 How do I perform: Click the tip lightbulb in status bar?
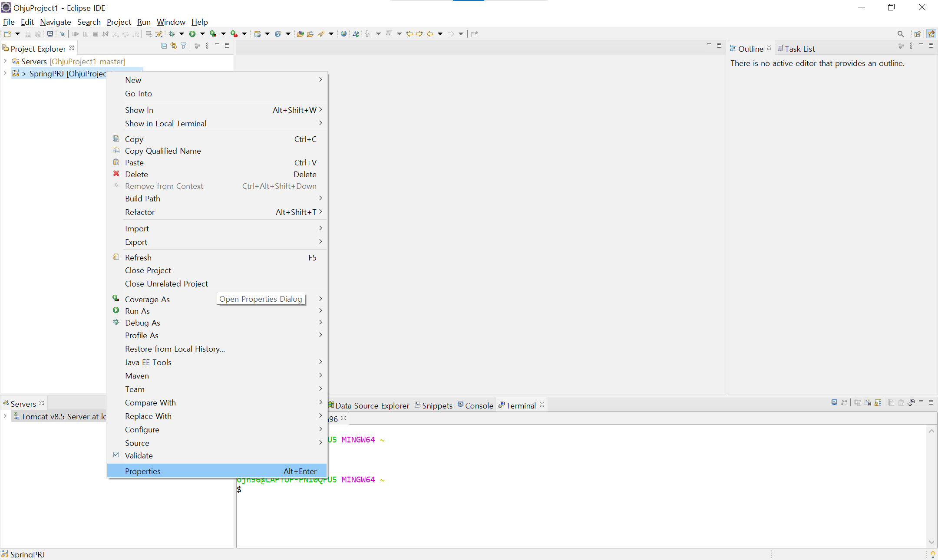pos(933,554)
